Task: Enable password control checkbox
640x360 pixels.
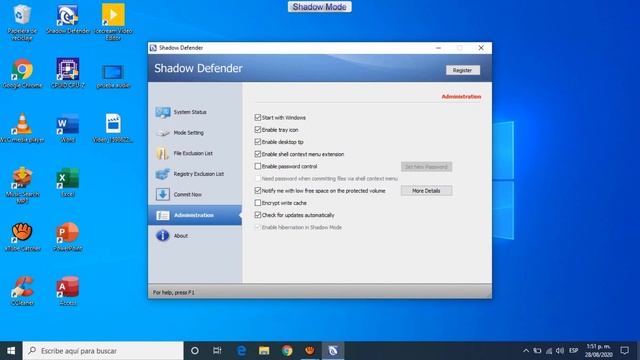Action: coord(258,167)
